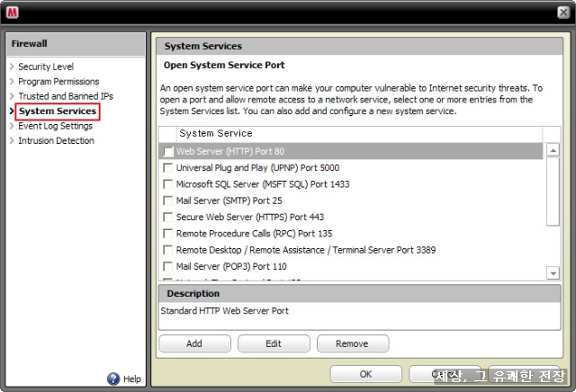Click Standard HTTP Web Server Port description
This screenshot has width=576, height=392.
point(224,311)
